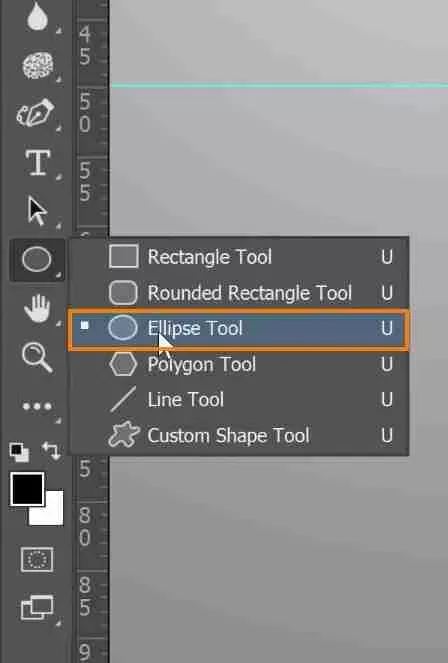
Task: Toggle Quick Mask mode
Action: (x=37, y=559)
